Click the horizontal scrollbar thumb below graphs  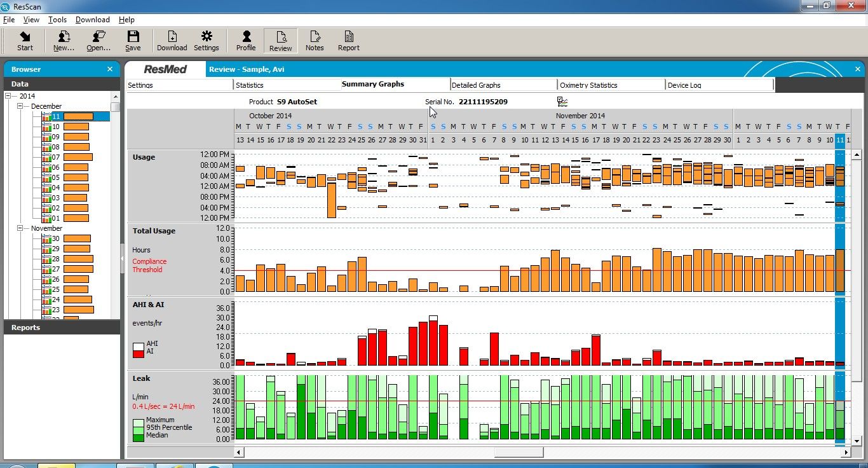pos(519,452)
